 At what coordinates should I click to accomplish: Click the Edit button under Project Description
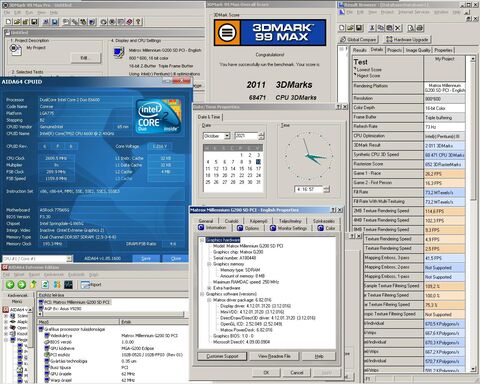click(x=86, y=58)
